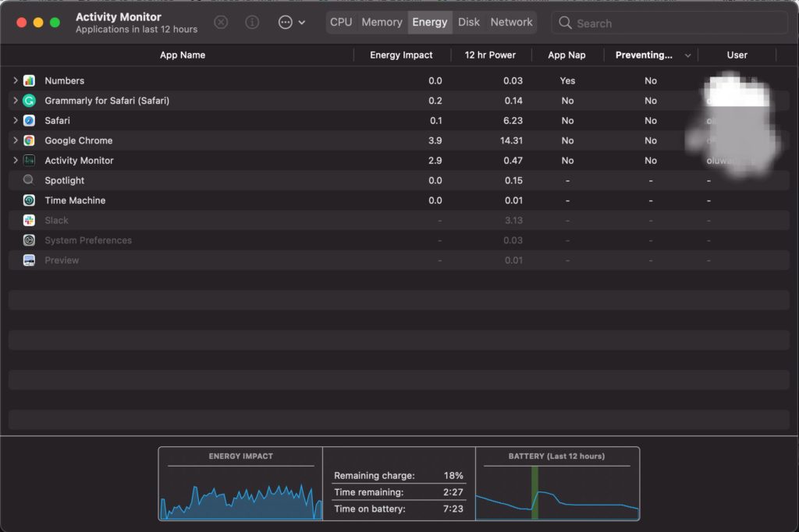The height and width of the screenshot is (532, 799).
Task: Click Google Chrome's 14.31 power value
Action: [x=511, y=140]
